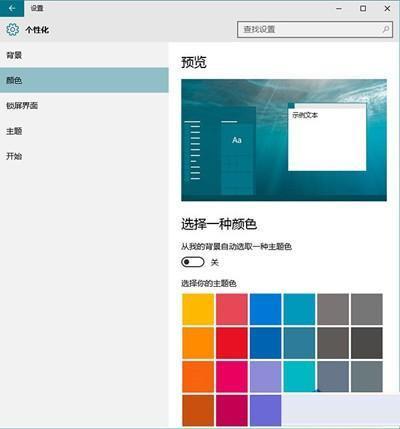The width and height of the screenshot is (400, 429).
Task: Pick the hot pink accent swatch
Action: tap(232, 377)
